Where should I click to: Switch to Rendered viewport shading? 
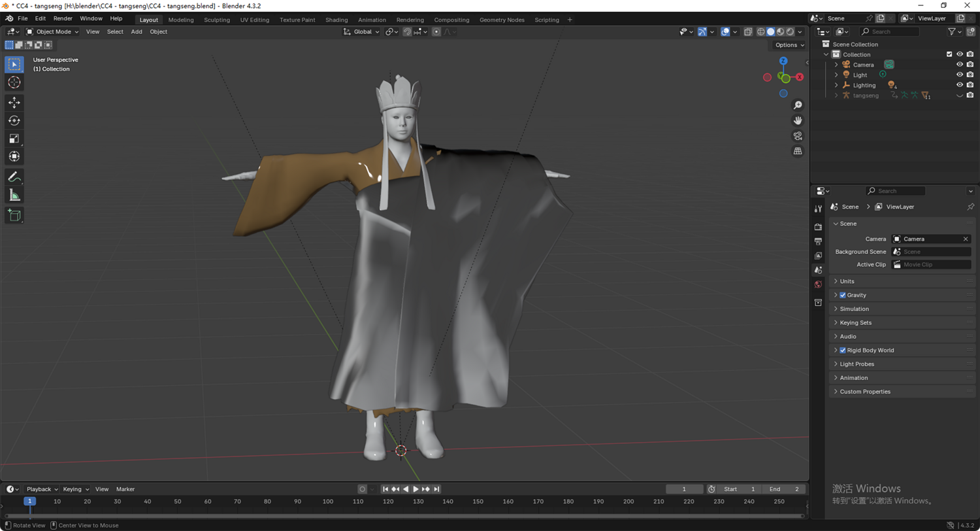click(x=790, y=31)
